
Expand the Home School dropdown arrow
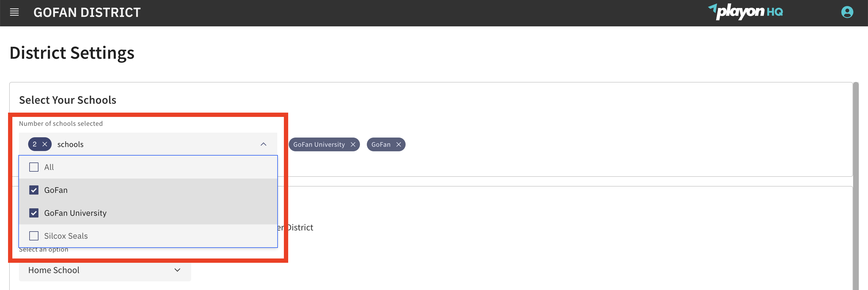(177, 270)
